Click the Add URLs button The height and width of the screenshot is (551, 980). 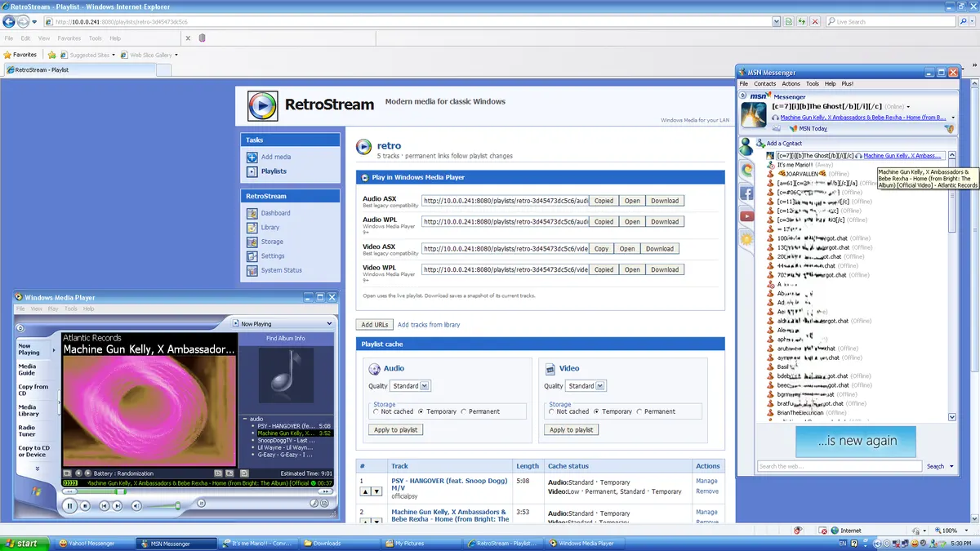click(x=374, y=325)
